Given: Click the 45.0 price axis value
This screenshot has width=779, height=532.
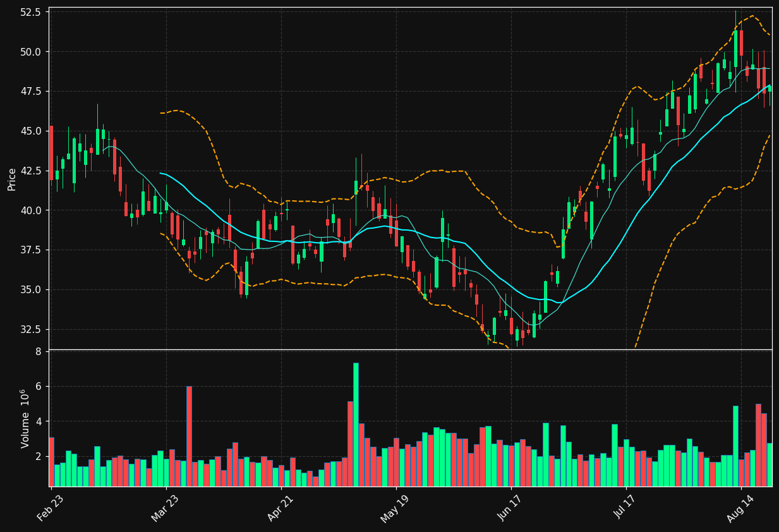Looking at the screenshot, I should (x=31, y=131).
